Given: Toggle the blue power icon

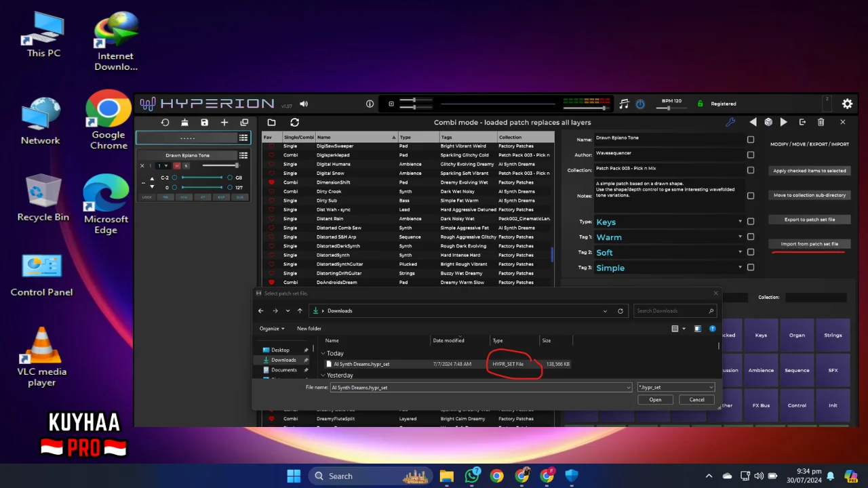Looking at the screenshot, I should (x=640, y=104).
